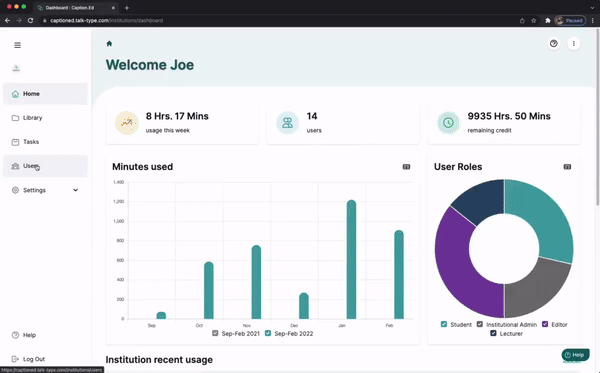Open the question mark help icon at top
The image size is (600, 373).
coord(553,44)
